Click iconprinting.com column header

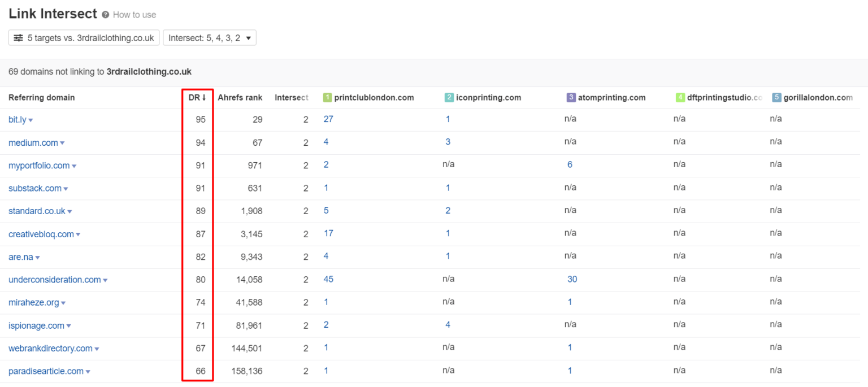coord(489,98)
